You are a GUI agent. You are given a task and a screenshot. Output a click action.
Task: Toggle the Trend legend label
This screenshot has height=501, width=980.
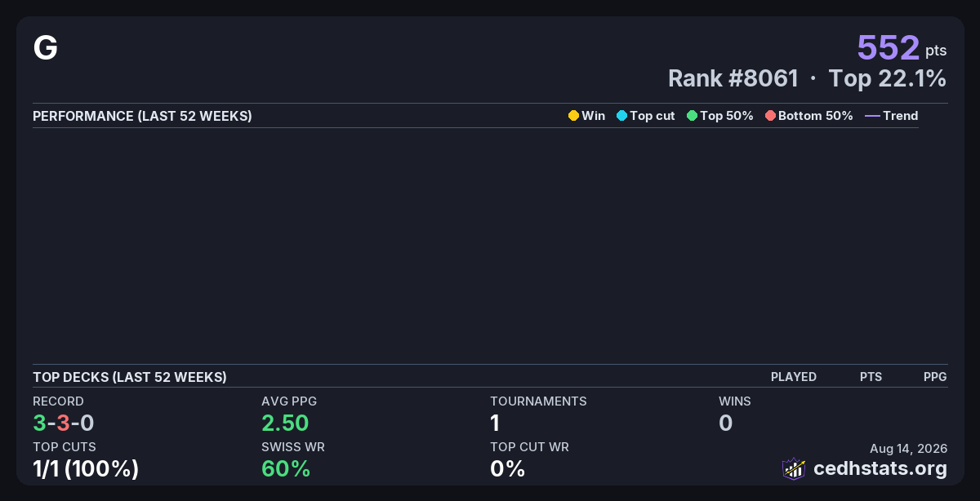coord(901,116)
